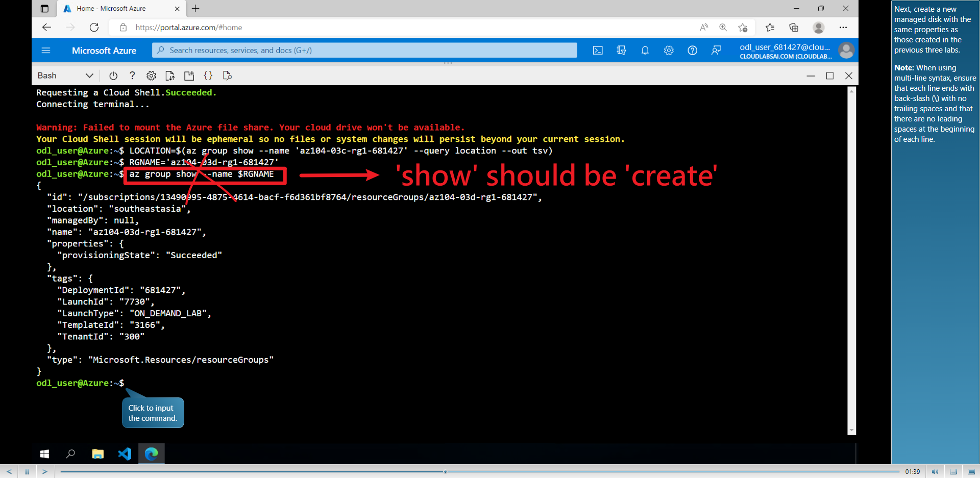Restart Cloud Shell with the power icon

pos(113,76)
